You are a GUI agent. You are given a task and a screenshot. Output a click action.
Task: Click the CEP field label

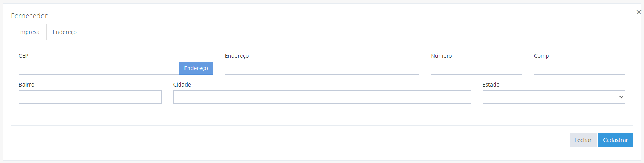point(23,56)
